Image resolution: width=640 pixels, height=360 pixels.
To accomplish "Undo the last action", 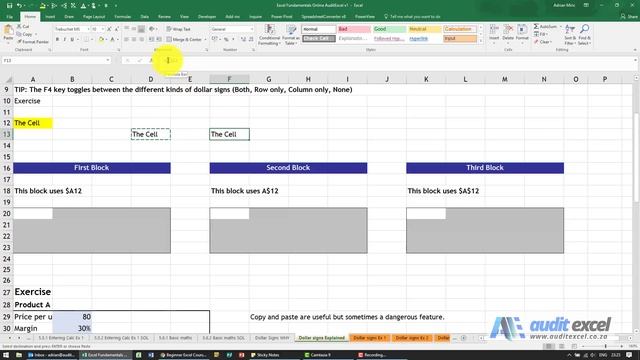I will [19, 5].
